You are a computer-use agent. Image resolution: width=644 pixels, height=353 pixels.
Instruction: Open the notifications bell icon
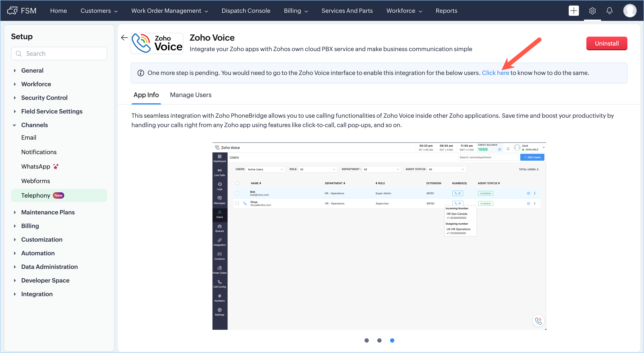pos(610,11)
